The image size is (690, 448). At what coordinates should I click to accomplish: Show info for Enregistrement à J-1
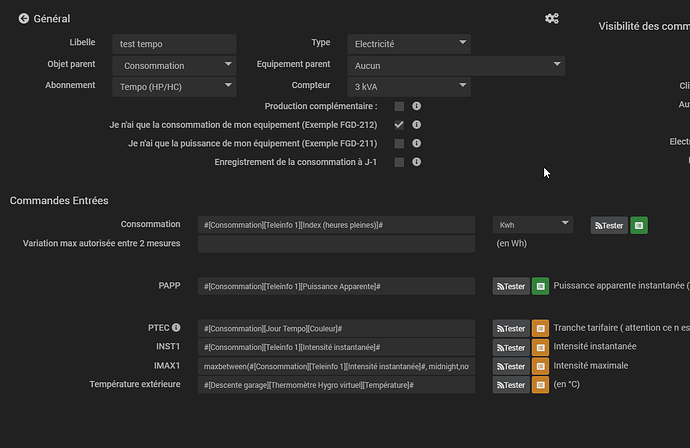(x=416, y=162)
